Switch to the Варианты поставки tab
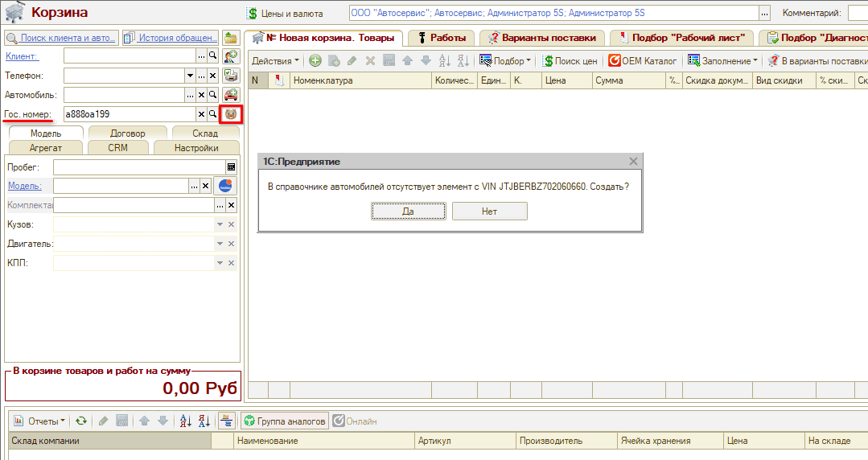 tap(542, 38)
